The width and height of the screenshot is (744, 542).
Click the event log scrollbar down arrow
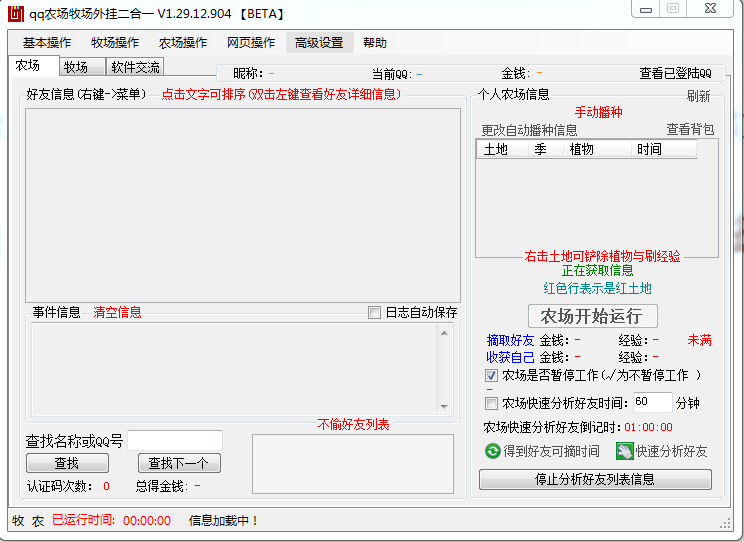[445, 406]
